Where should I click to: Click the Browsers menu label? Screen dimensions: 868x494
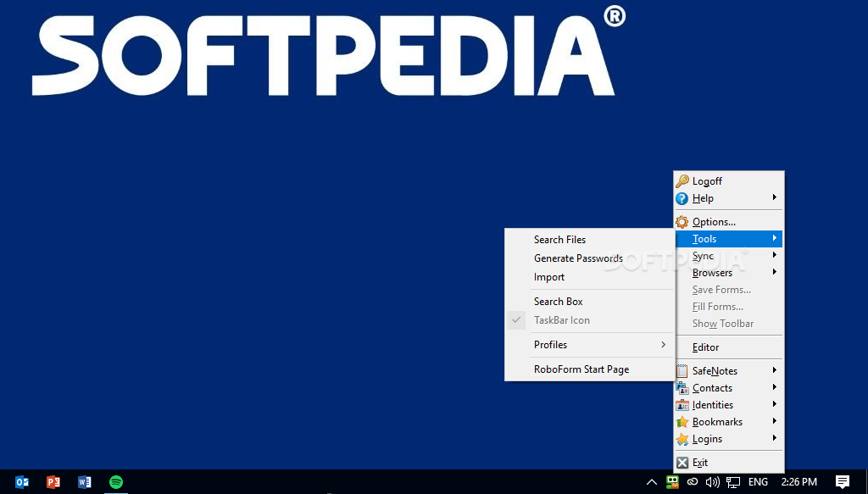(712, 273)
